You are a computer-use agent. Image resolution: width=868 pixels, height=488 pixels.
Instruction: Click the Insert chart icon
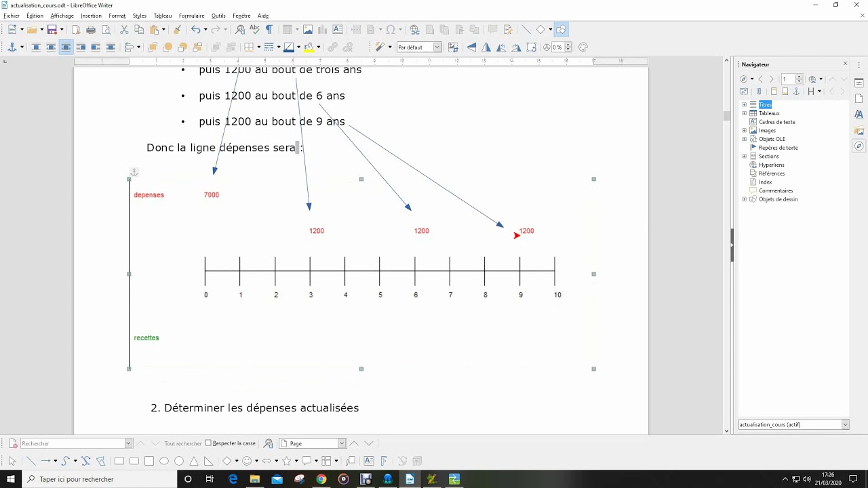(x=323, y=30)
